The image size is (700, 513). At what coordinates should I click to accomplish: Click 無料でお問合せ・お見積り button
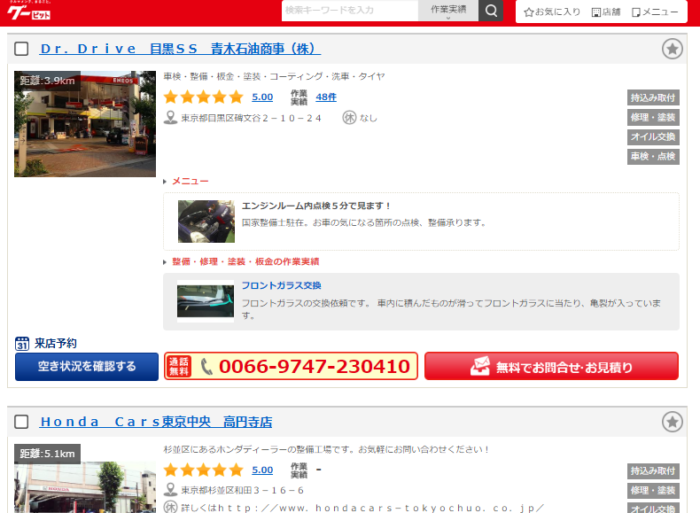552,366
